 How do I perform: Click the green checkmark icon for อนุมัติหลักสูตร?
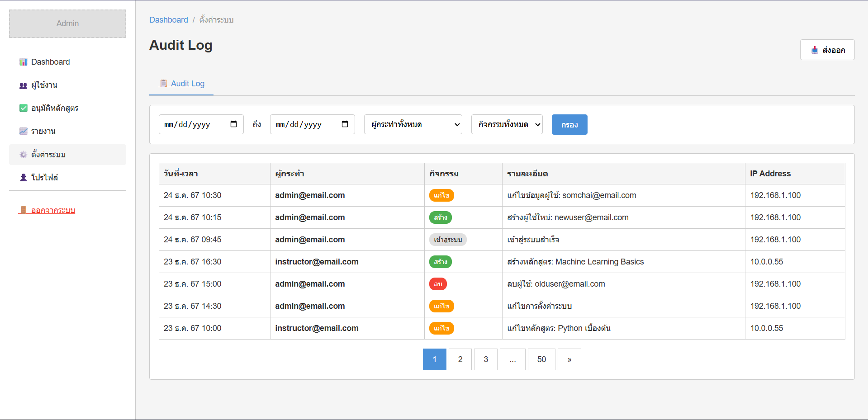(x=23, y=108)
